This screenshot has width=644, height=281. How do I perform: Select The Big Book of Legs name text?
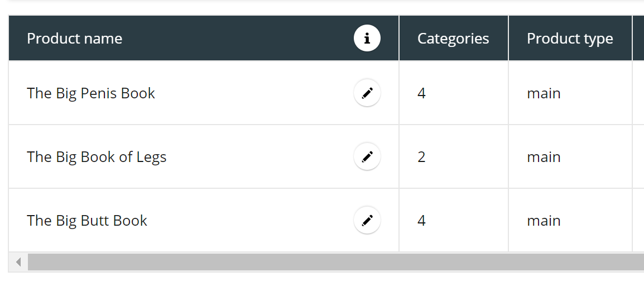click(97, 157)
